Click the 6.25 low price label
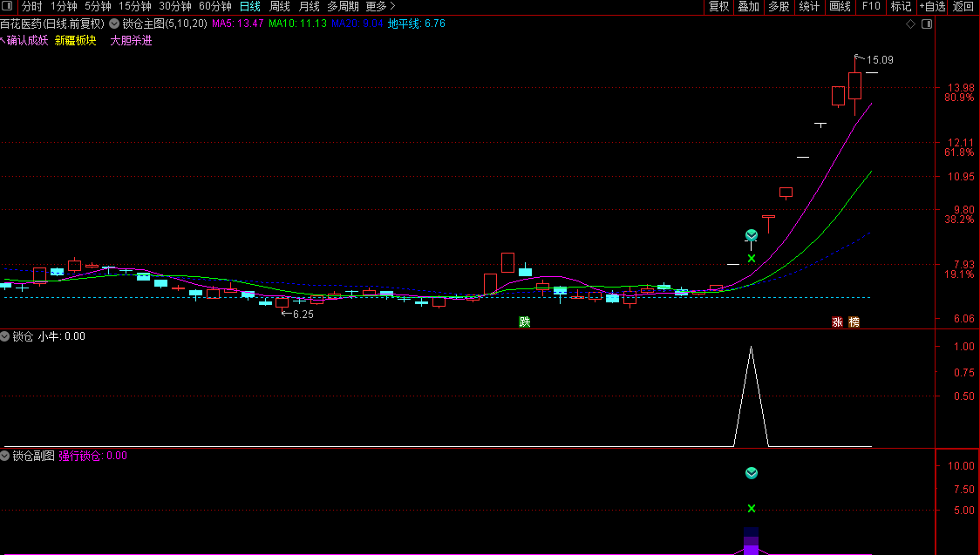Screen dimensions: 980x555 (x=303, y=315)
